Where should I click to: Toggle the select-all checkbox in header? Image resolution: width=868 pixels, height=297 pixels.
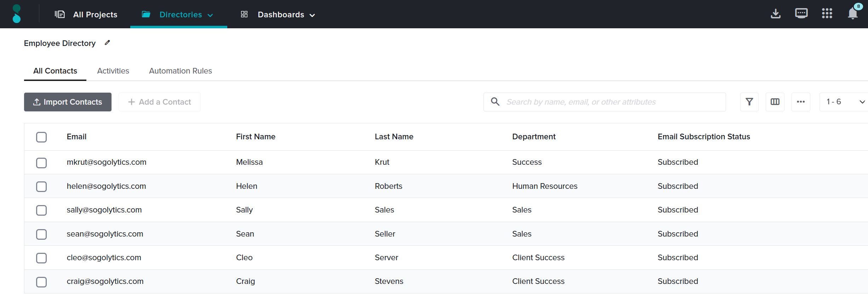pyautogui.click(x=41, y=137)
